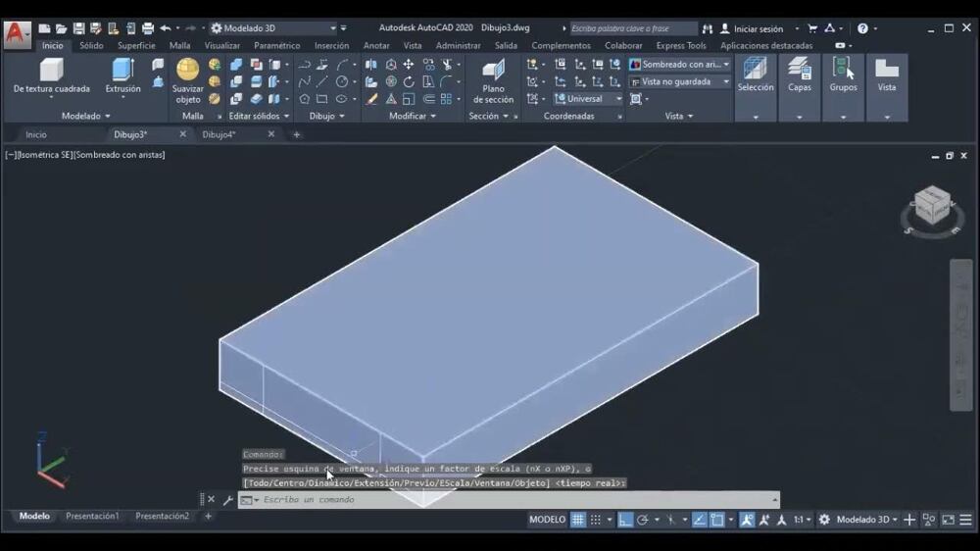This screenshot has height=551, width=980.
Task: Open the Plano de sección tool
Action: [x=493, y=71]
